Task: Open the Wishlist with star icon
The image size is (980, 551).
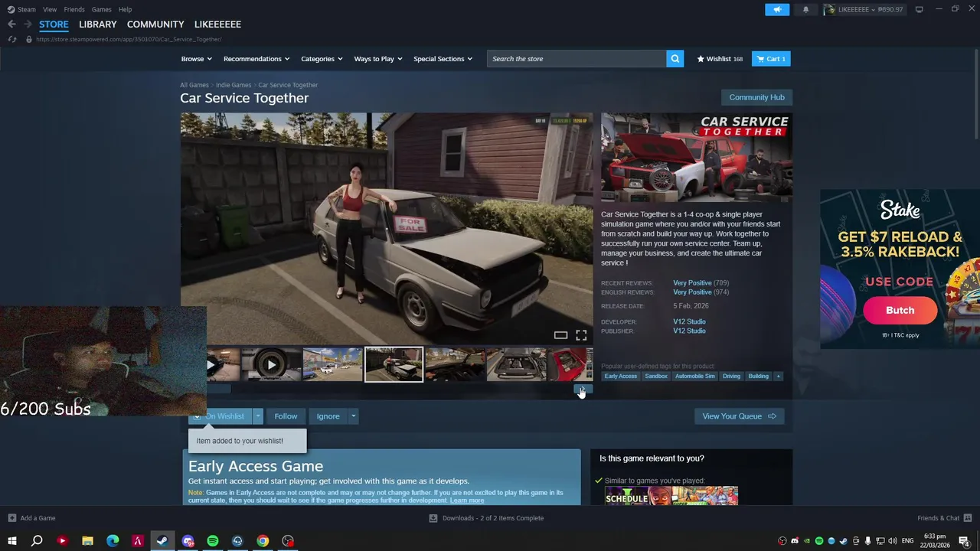Action: pos(720,59)
